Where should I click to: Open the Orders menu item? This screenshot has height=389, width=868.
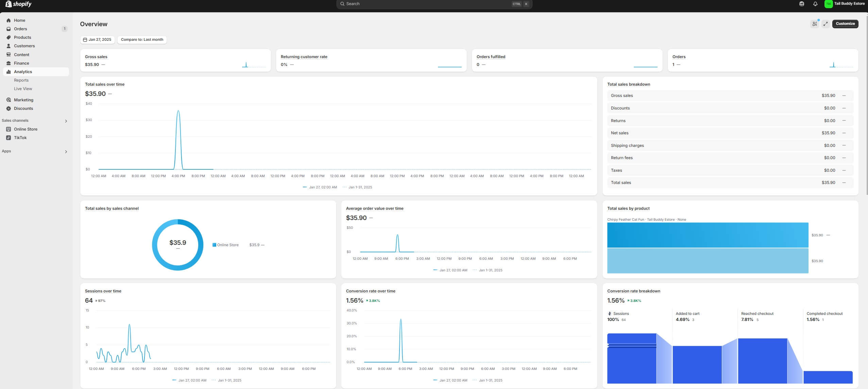click(20, 29)
